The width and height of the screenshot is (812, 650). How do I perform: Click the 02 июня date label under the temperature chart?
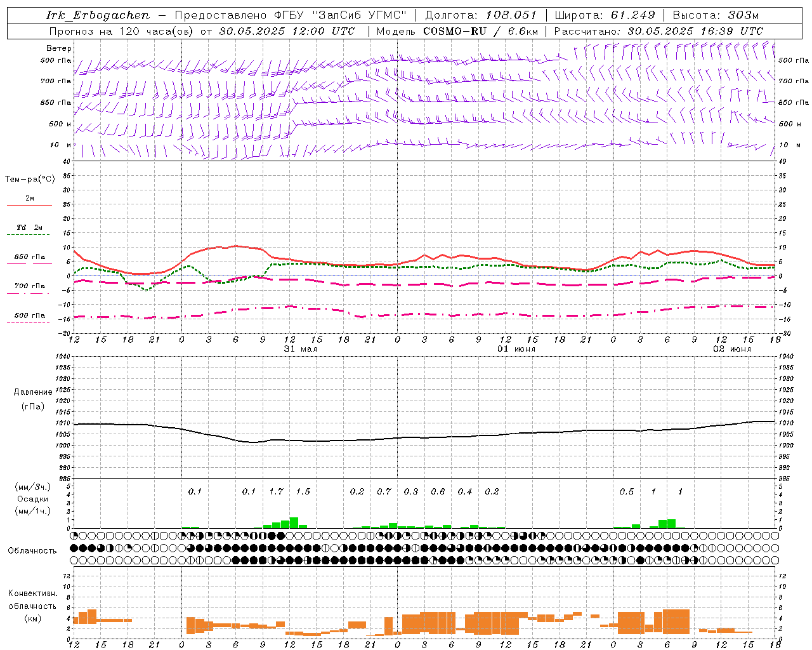(731, 349)
